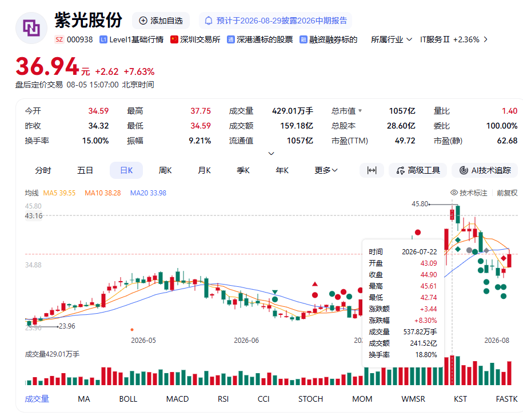
Task: Click the plus icon in 添加自选
Action: (143, 21)
